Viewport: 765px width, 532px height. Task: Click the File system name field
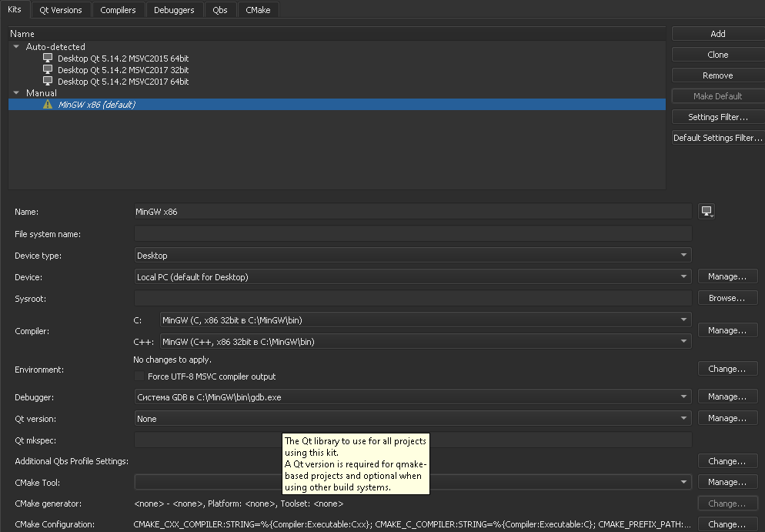point(413,234)
